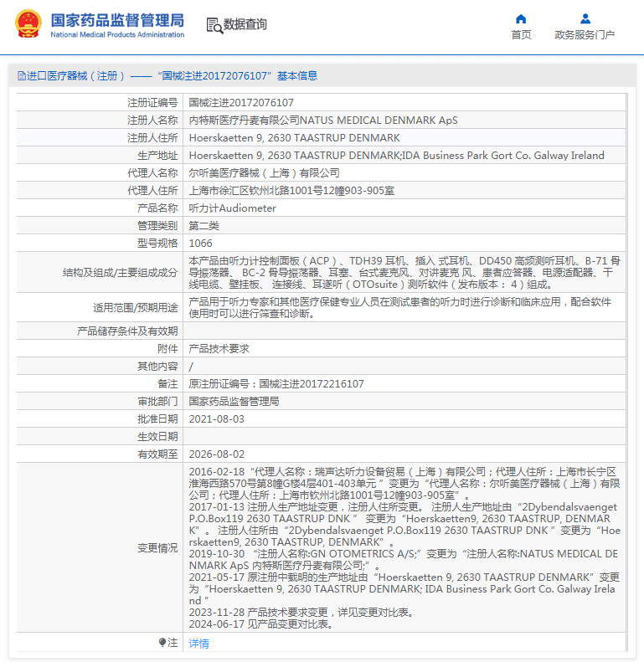Click 国家药品监督管理局 header title
This screenshot has width=644, height=662.
tap(117, 20)
